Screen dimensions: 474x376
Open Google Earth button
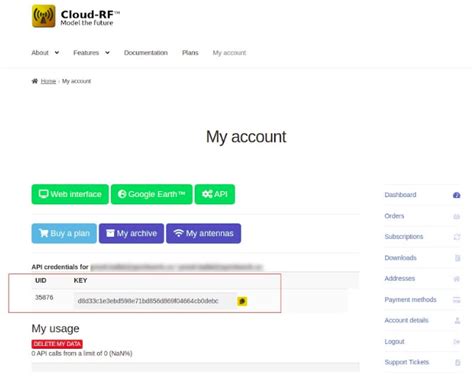tap(152, 194)
